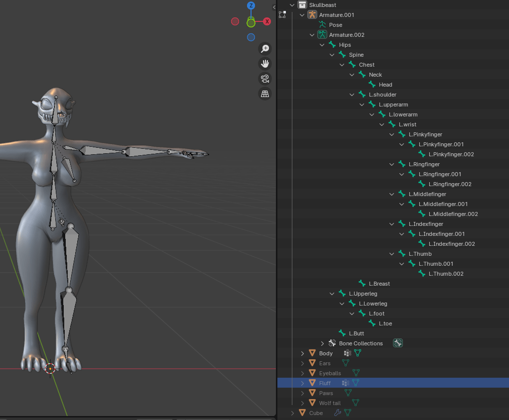
Task: Click the zoom magnifier viewport icon
Action: (x=265, y=48)
